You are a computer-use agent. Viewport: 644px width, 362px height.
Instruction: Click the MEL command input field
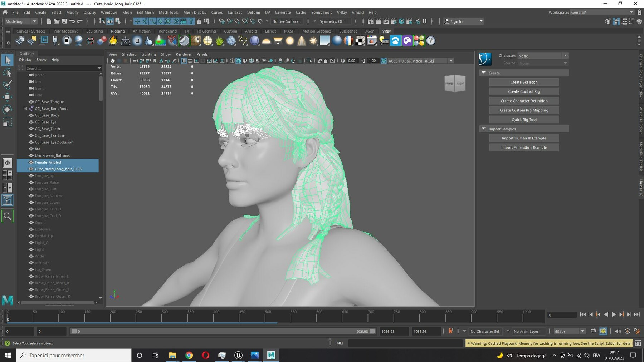405,343
